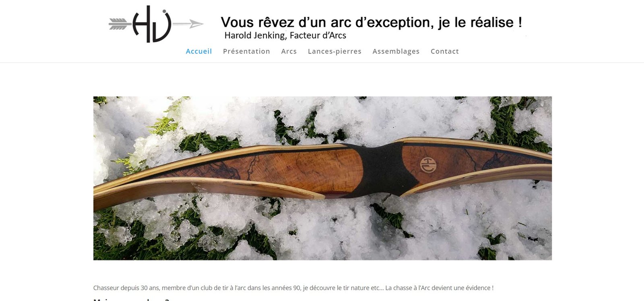Go to the Présentation page
Viewport: 644px width, 301px height.
click(x=246, y=51)
